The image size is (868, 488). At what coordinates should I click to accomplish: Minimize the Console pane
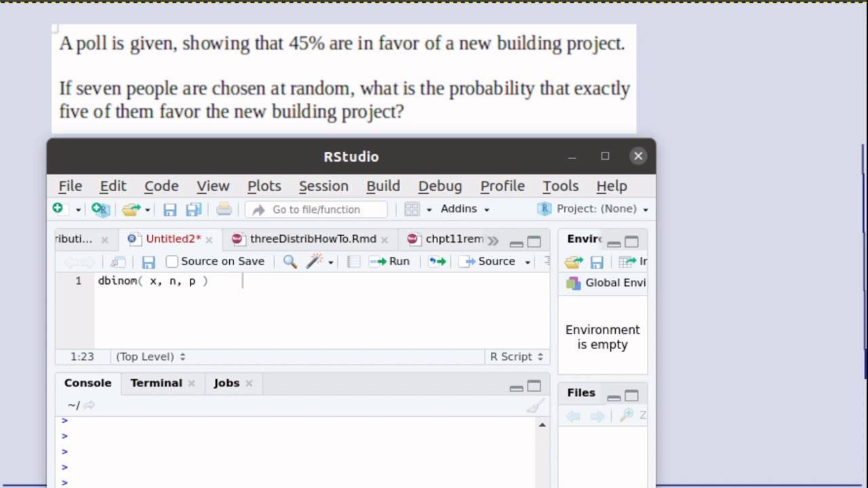(x=516, y=388)
